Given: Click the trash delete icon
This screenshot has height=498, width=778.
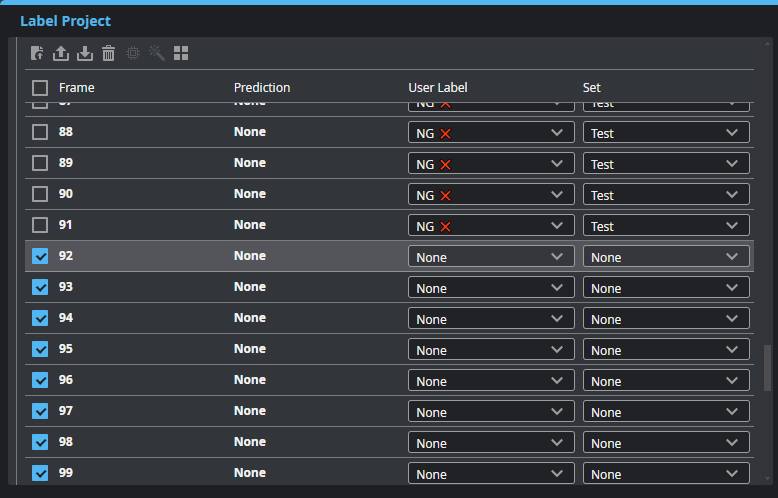Looking at the screenshot, I should (x=109, y=53).
